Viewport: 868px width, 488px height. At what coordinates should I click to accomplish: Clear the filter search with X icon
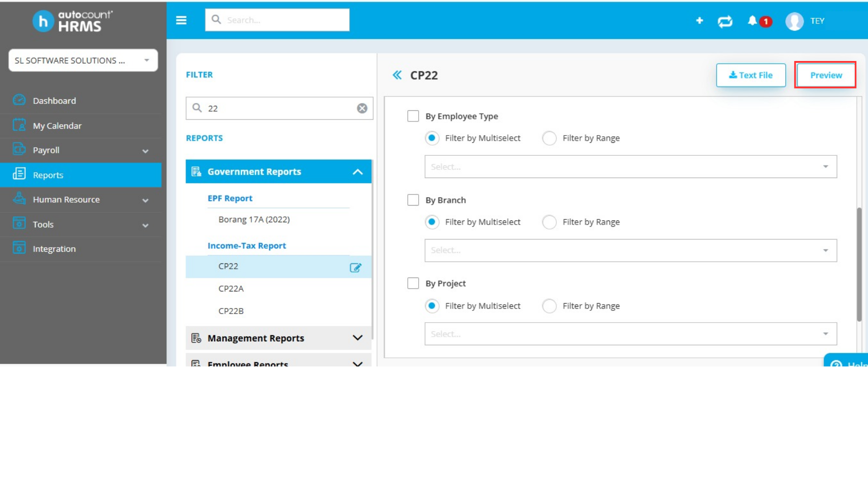coord(362,108)
